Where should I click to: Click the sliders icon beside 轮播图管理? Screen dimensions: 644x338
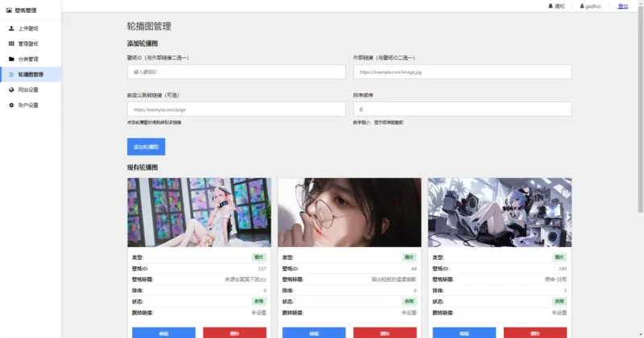click(11, 74)
